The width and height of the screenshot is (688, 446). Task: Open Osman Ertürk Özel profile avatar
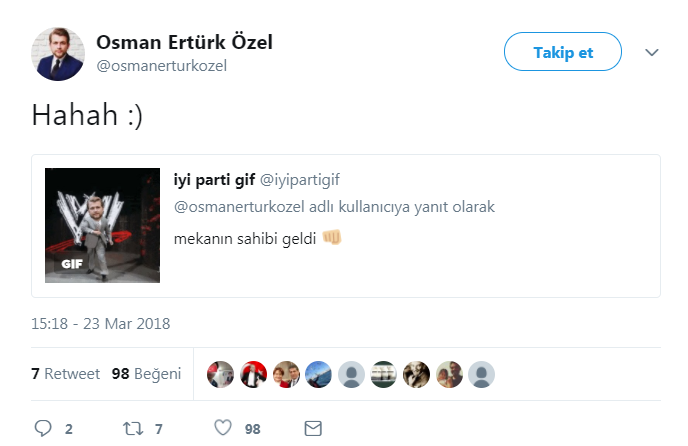click(58, 54)
